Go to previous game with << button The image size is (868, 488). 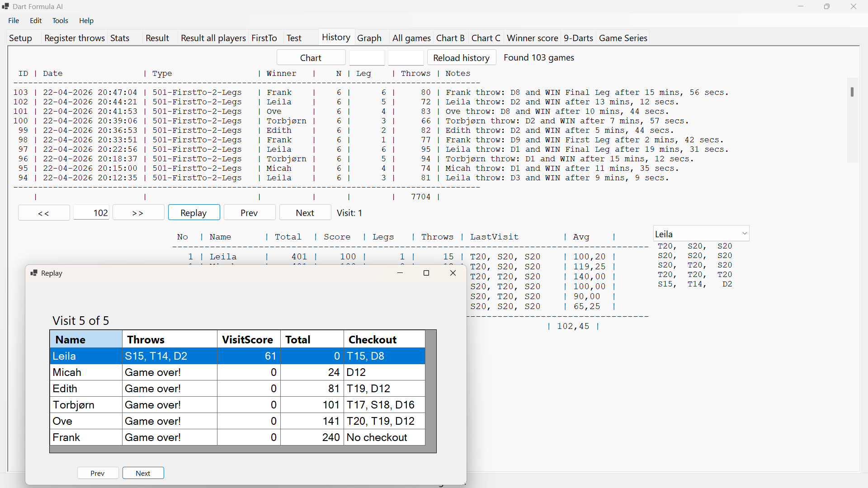tap(44, 213)
